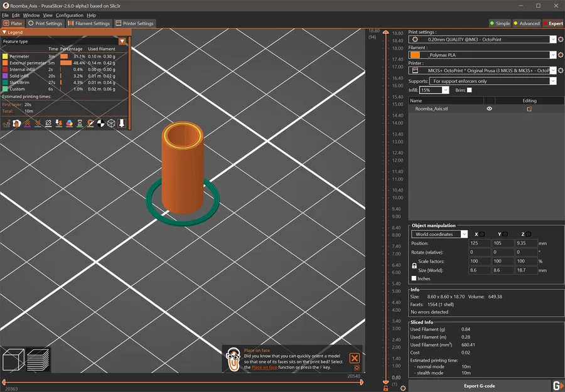Collapse the Legend panel triangle
Image resolution: width=565 pixels, height=392 pixels.
(x=4, y=32)
